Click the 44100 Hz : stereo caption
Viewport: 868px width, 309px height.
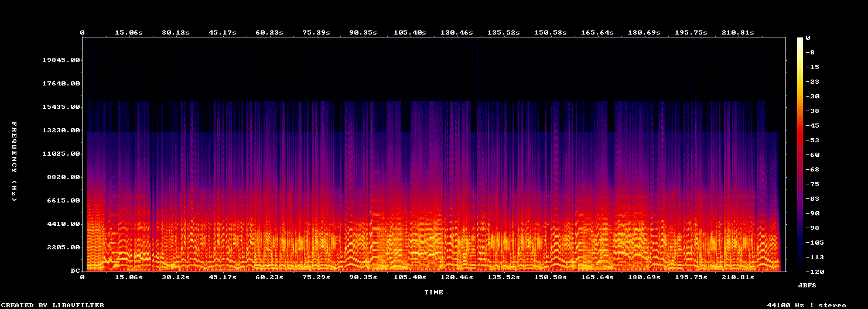pyautogui.click(x=807, y=305)
